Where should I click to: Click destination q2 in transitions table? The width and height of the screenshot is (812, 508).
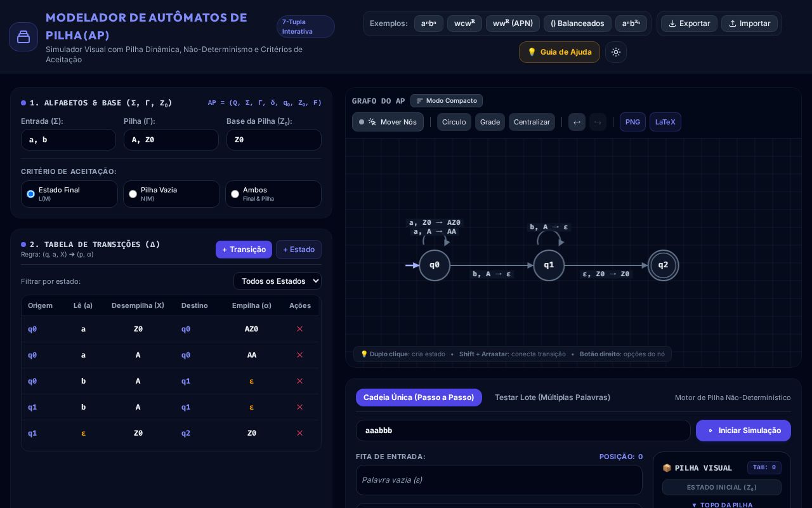[x=186, y=433]
